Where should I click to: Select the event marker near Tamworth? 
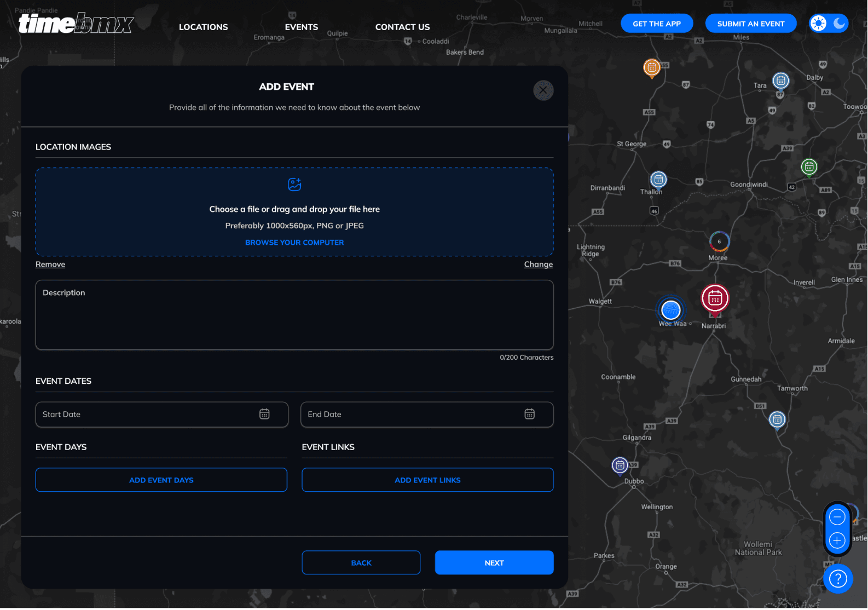pyautogui.click(x=777, y=420)
